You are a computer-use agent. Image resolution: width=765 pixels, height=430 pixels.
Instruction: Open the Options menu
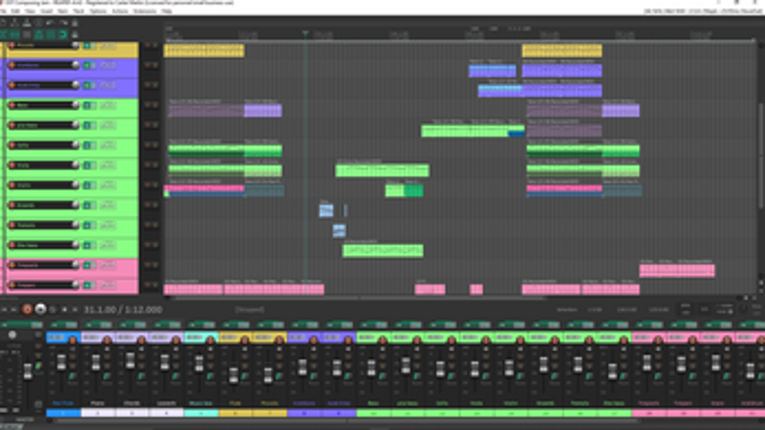(98, 11)
